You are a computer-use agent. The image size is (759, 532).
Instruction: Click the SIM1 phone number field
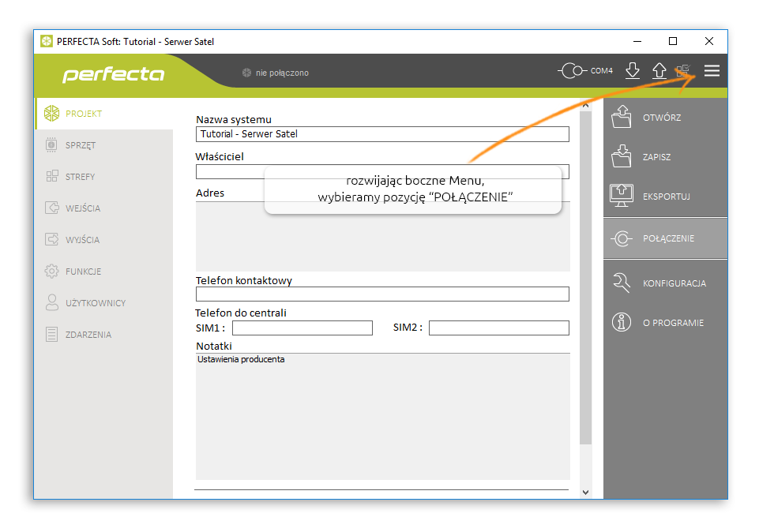click(302, 328)
